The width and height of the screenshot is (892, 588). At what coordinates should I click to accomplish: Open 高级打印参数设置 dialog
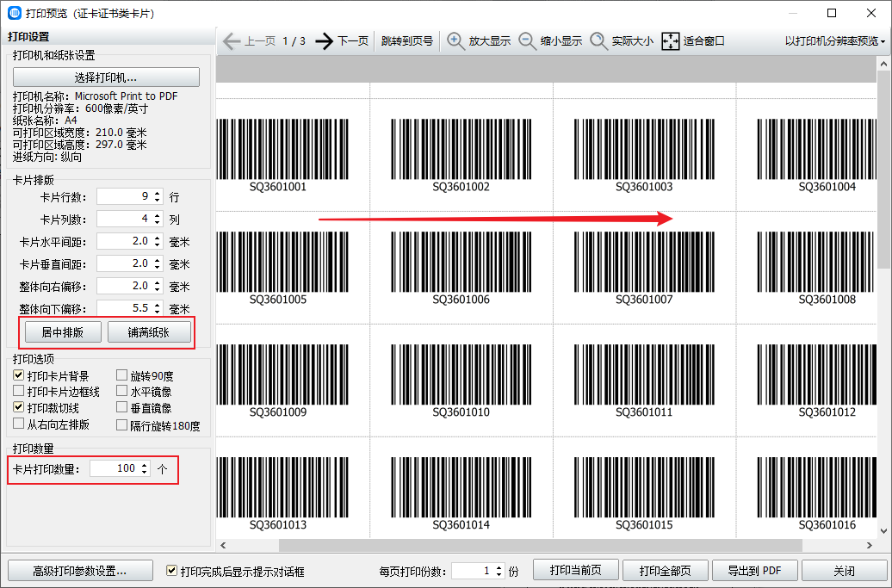[x=80, y=571]
